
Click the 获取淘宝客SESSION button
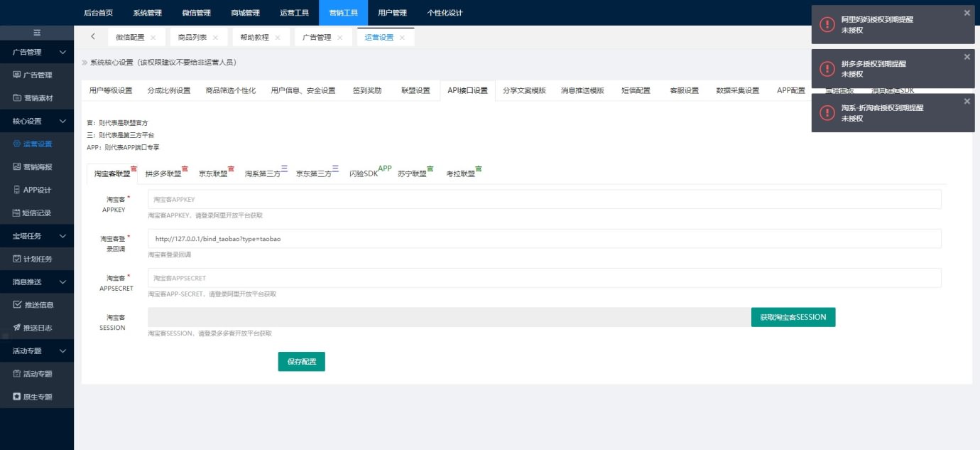click(x=793, y=317)
